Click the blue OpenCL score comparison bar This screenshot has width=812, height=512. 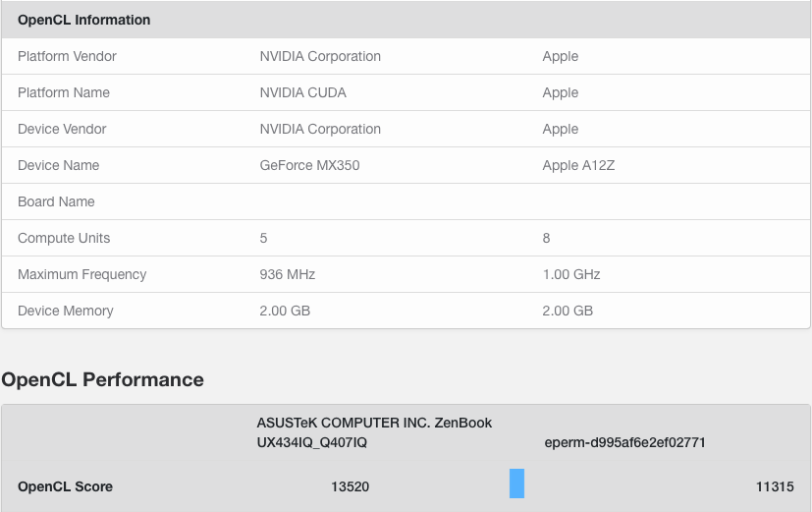coord(516,484)
